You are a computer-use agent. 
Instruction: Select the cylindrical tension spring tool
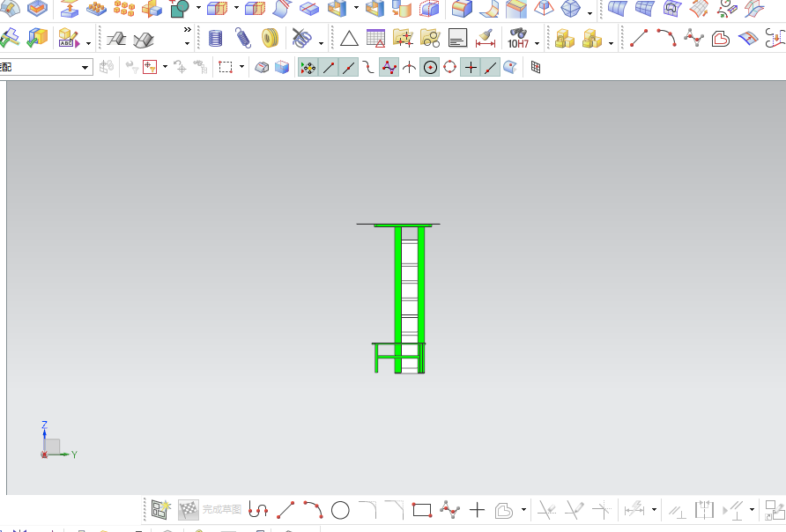coord(242,39)
